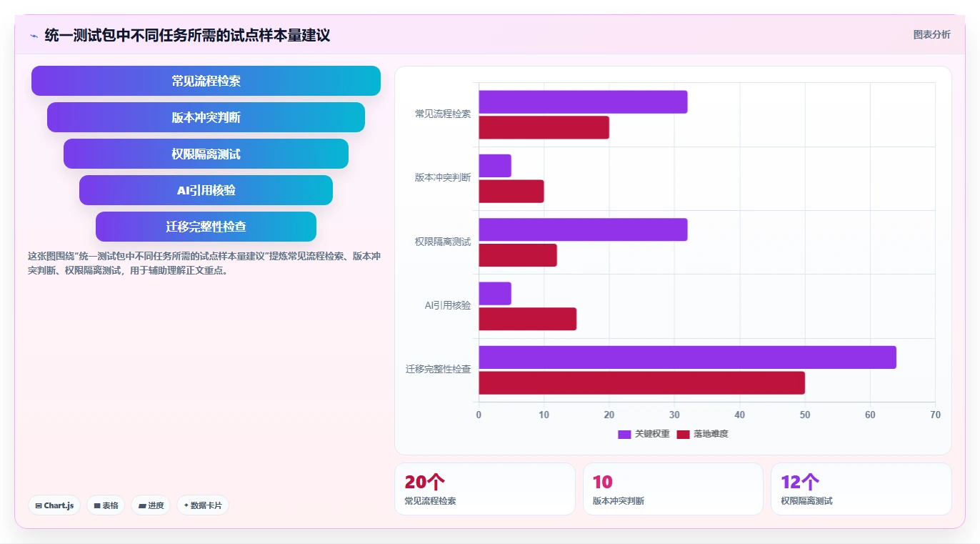Click the 权限隔离测试 y-axis label
The height and width of the screenshot is (544, 980).
tap(443, 242)
